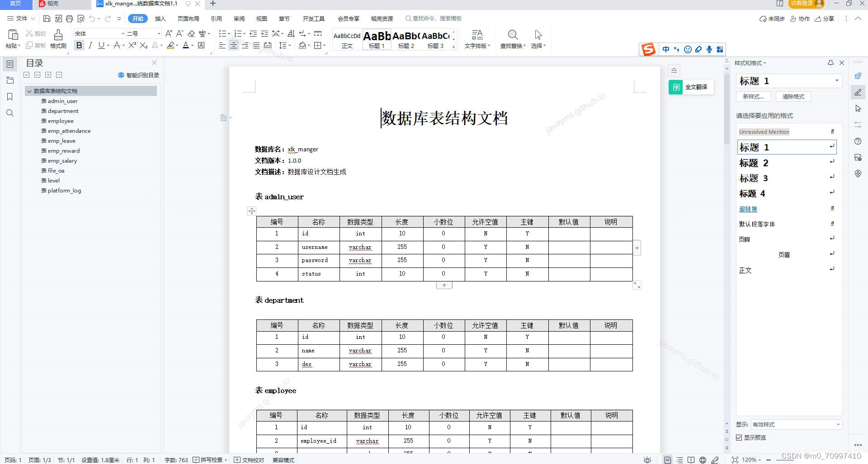
Task: Click the Undo arrow icon
Action: click(x=92, y=19)
